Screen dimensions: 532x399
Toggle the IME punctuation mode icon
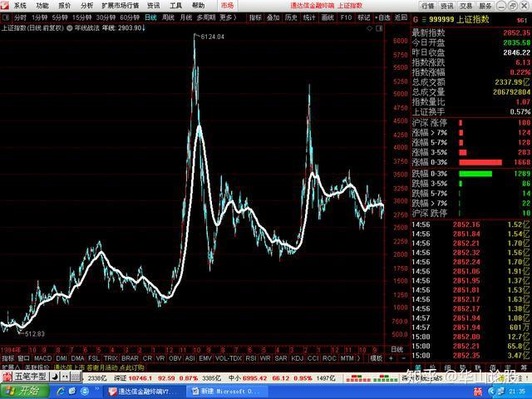tap(65, 377)
